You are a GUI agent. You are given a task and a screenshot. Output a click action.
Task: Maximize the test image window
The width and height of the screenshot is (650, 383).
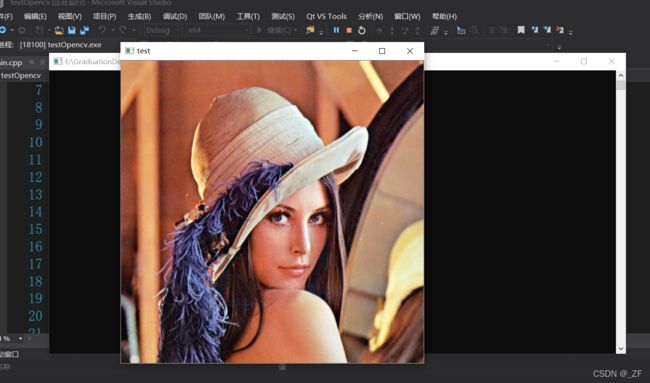pos(382,51)
